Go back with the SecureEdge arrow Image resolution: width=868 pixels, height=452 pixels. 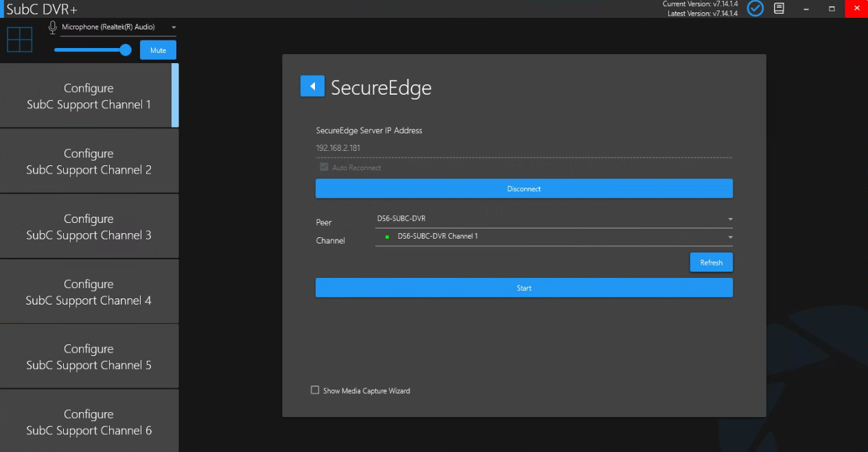[x=312, y=86]
